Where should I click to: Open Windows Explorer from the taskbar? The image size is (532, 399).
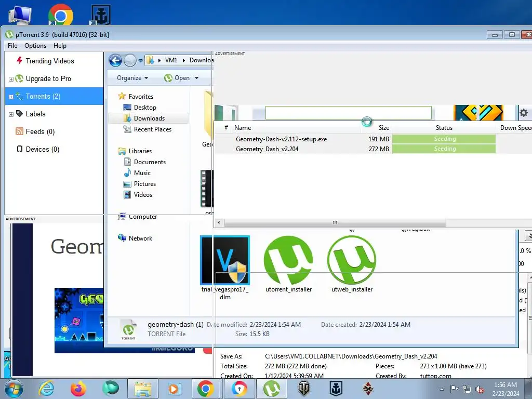(142, 389)
